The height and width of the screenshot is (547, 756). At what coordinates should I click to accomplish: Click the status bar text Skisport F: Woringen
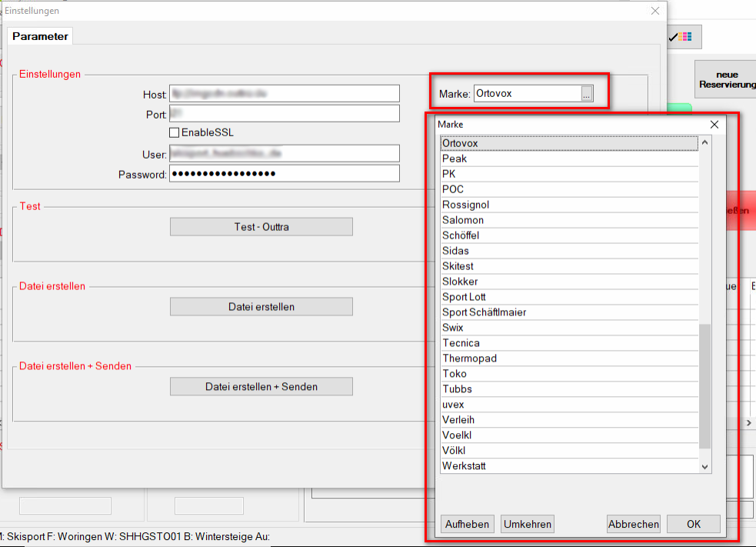click(x=55, y=536)
